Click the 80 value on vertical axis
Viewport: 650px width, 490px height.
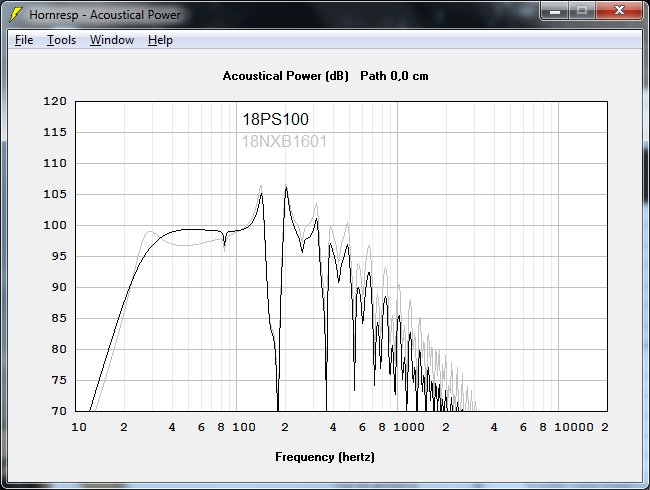click(x=59, y=349)
